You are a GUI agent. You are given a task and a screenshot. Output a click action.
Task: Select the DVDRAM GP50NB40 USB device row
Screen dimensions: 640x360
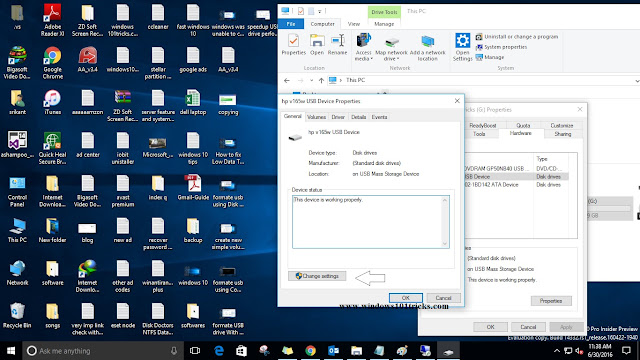[x=516, y=169]
